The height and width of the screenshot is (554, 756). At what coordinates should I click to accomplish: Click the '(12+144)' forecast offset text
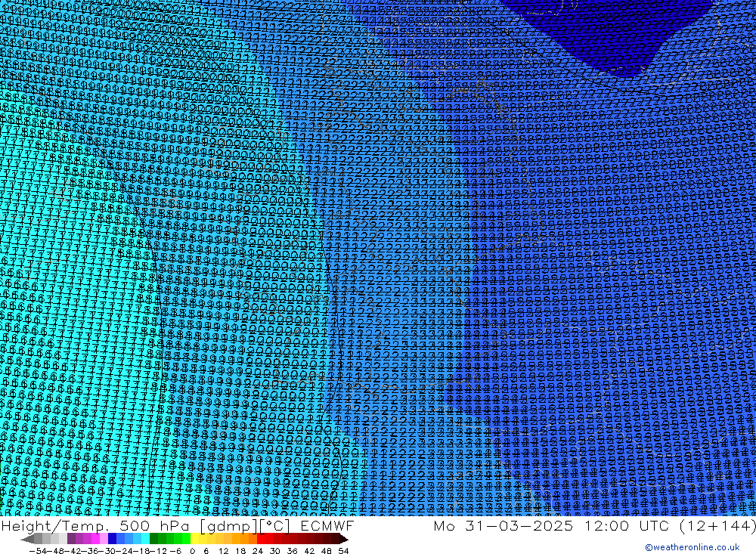[717, 525]
